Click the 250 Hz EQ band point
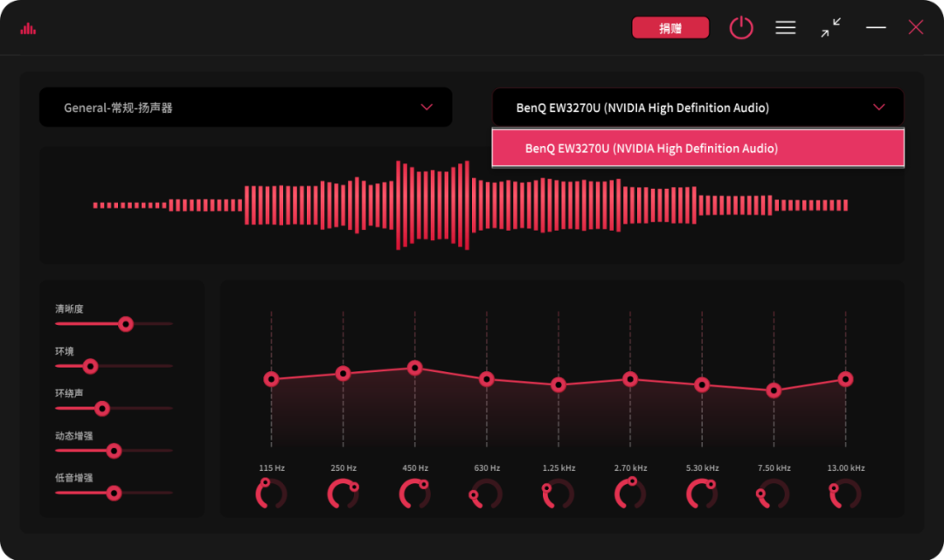Image resolution: width=944 pixels, height=560 pixels. tap(344, 374)
